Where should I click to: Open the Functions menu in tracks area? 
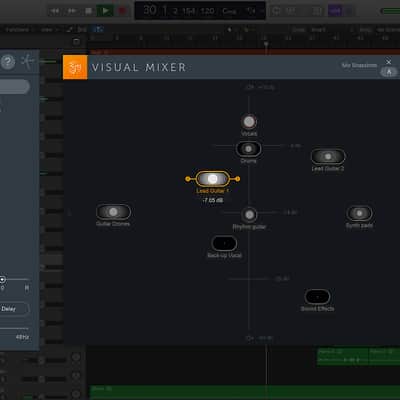(x=19, y=30)
